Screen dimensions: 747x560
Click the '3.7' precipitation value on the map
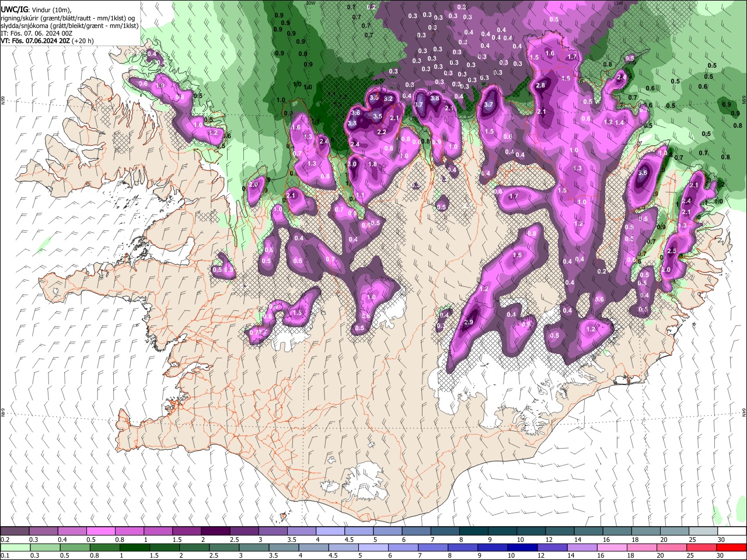489,105
